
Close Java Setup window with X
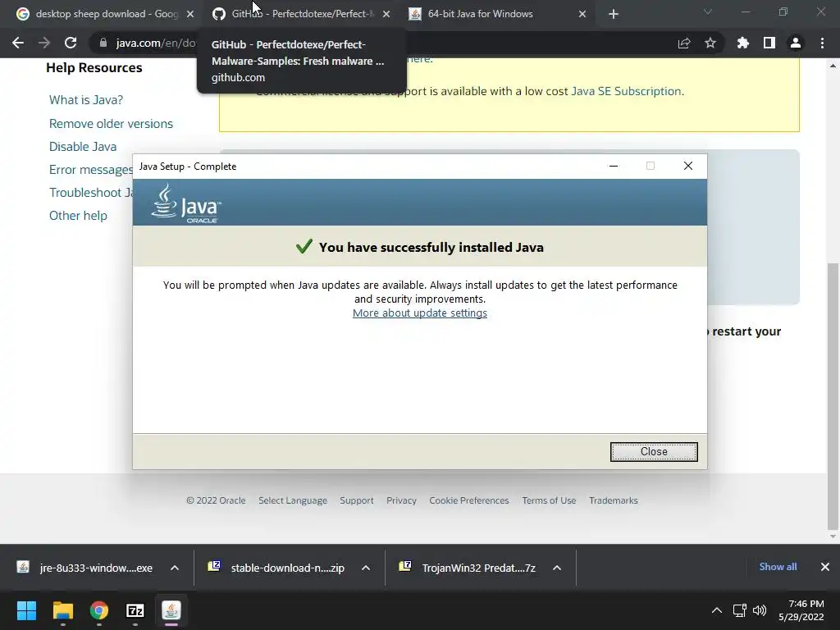click(x=688, y=166)
